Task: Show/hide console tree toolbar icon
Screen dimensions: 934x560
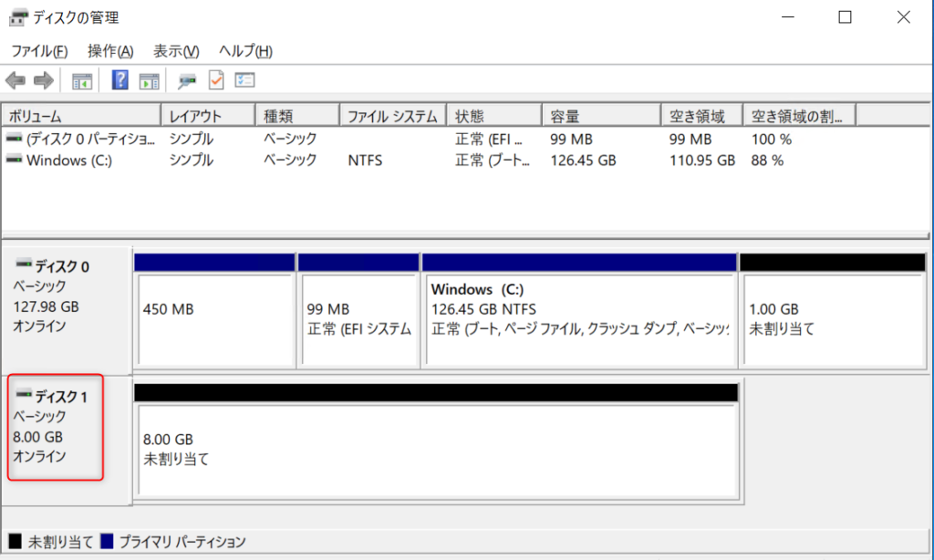Action: tap(81, 80)
